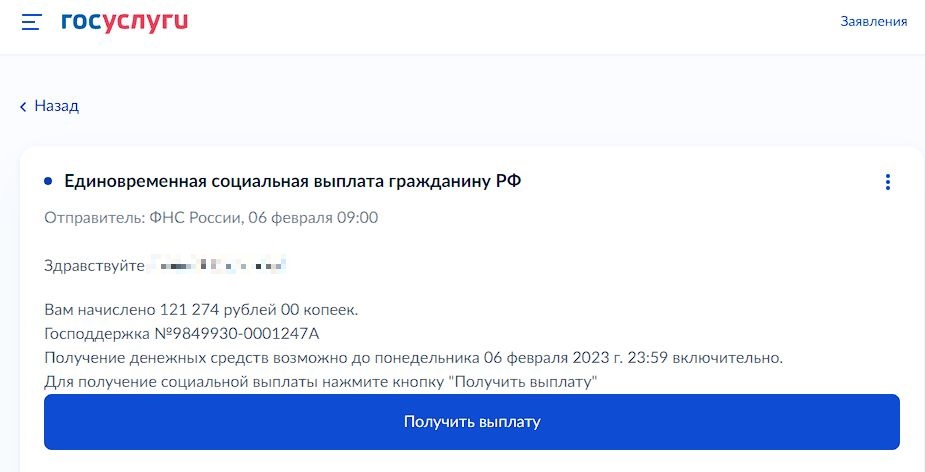Click the Единовременная социальная выплата title
The image size is (925, 472).
pyautogui.click(x=230, y=181)
